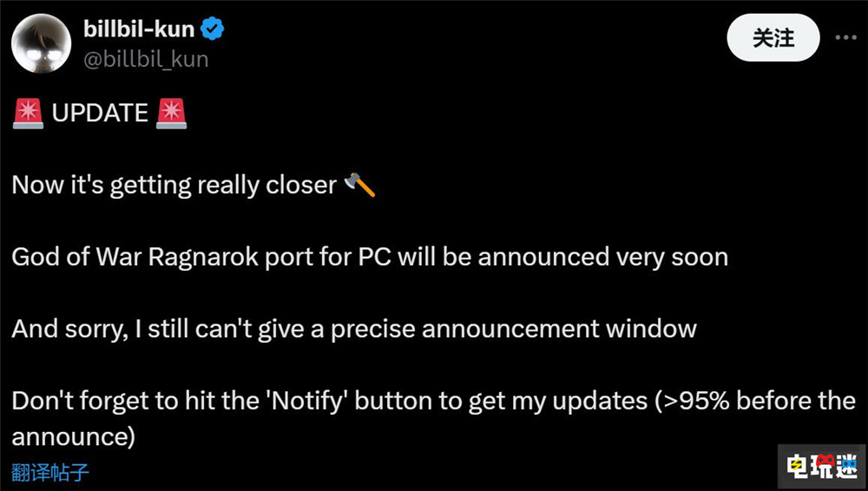Open the three-dot more options menu
The image size is (868, 491).
click(x=845, y=38)
